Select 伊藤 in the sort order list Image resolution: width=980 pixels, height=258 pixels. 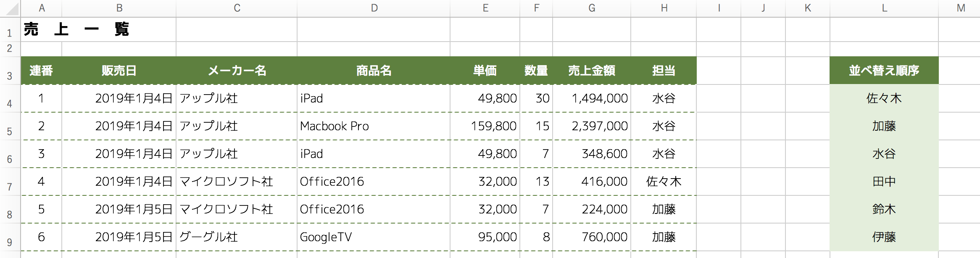[884, 237]
